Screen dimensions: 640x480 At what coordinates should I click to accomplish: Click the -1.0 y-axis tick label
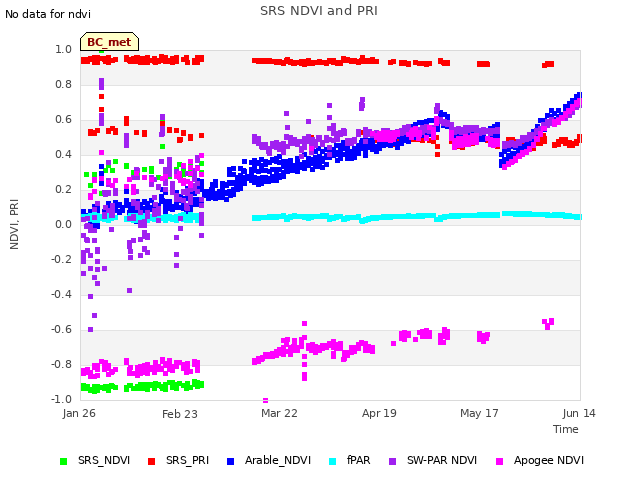click(x=62, y=399)
